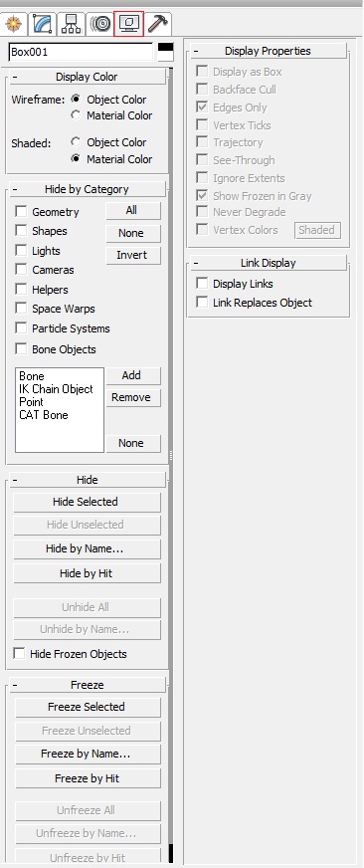This screenshot has width=364, height=868.
Task: Open the Modify panel tab
Action: coord(43,24)
